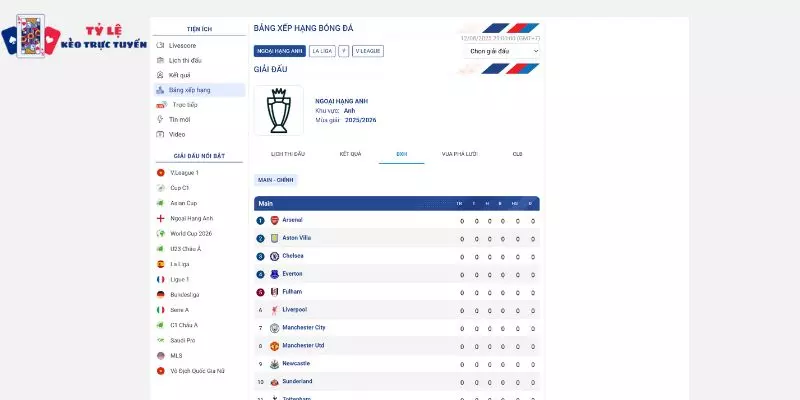Click the Livescore icon in sidebar
The height and width of the screenshot is (400, 800).
click(160, 45)
